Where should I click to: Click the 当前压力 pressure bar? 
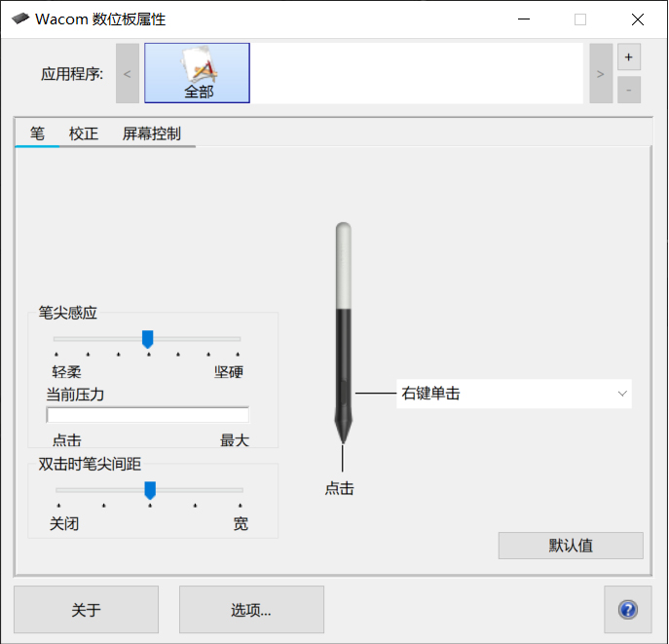[x=148, y=415]
